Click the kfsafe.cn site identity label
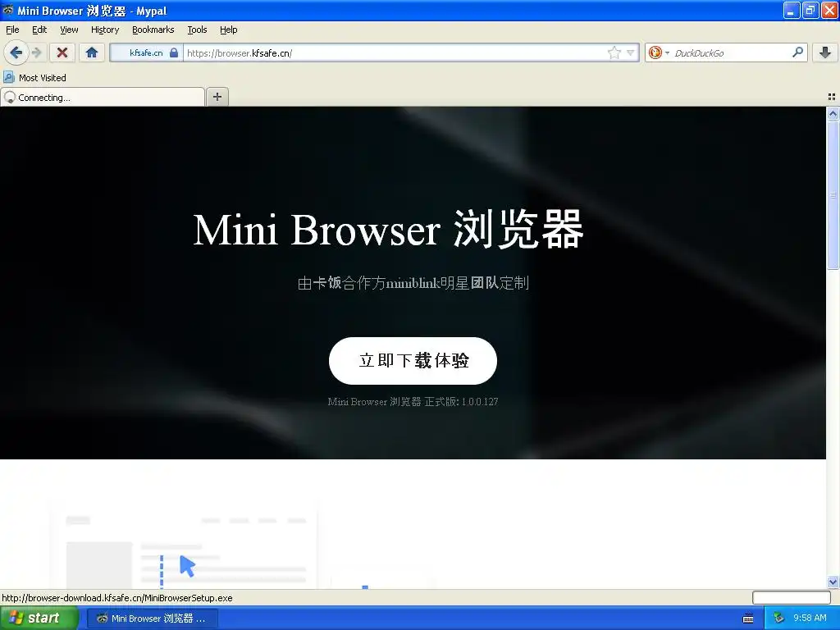This screenshot has height=630, width=840. point(146,52)
